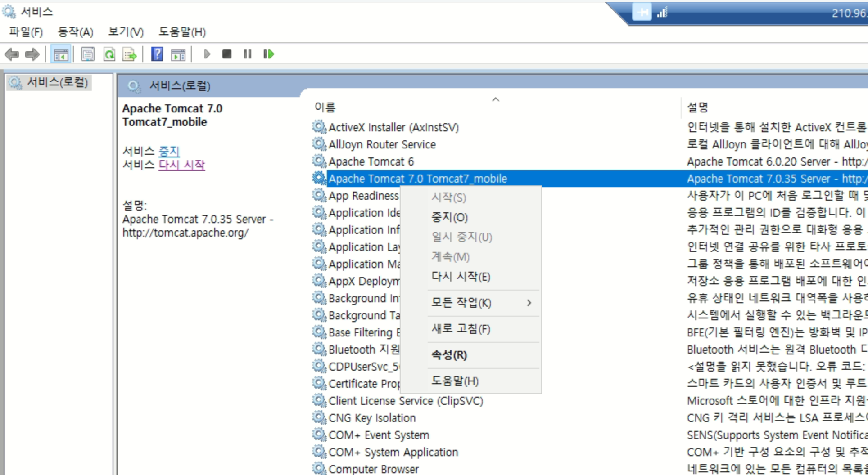Choose 속성(R) in the context menu

(471, 355)
